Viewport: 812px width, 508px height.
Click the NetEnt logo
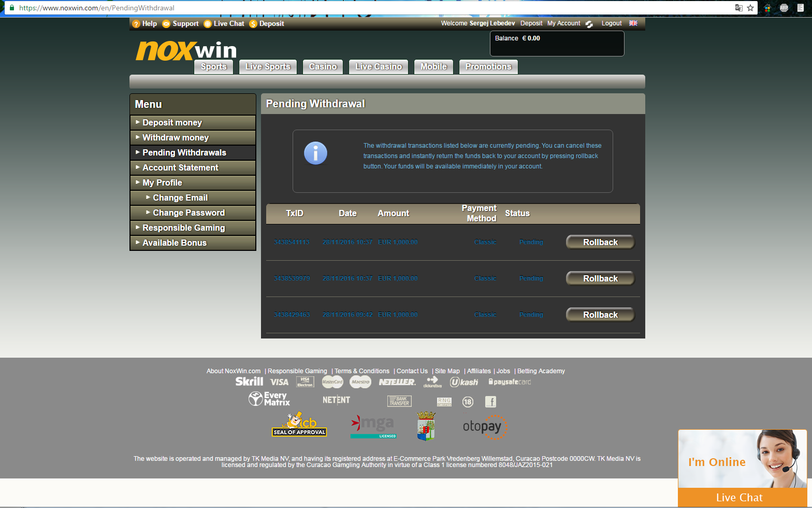click(336, 400)
